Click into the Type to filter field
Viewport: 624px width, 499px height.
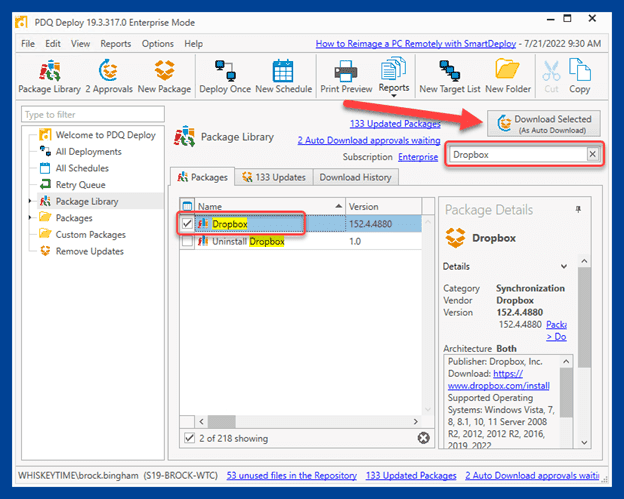click(93, 115)
